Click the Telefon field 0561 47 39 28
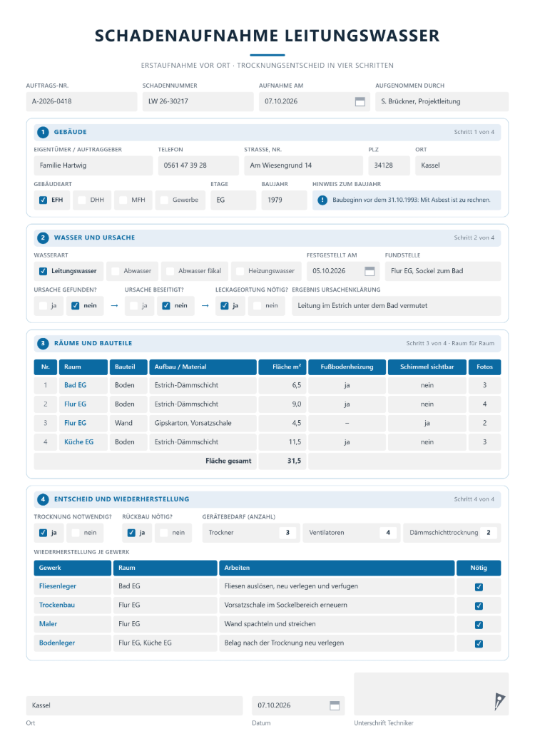This screenshot has width=535, height=756. [x=198, y=165]
